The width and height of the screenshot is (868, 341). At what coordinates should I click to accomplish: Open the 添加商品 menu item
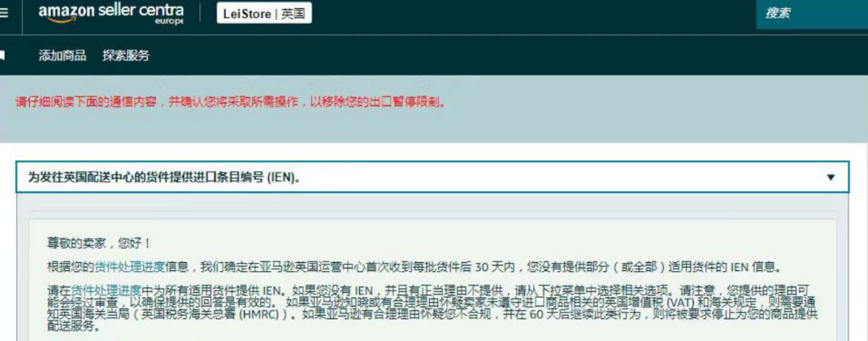click(63, 55)
